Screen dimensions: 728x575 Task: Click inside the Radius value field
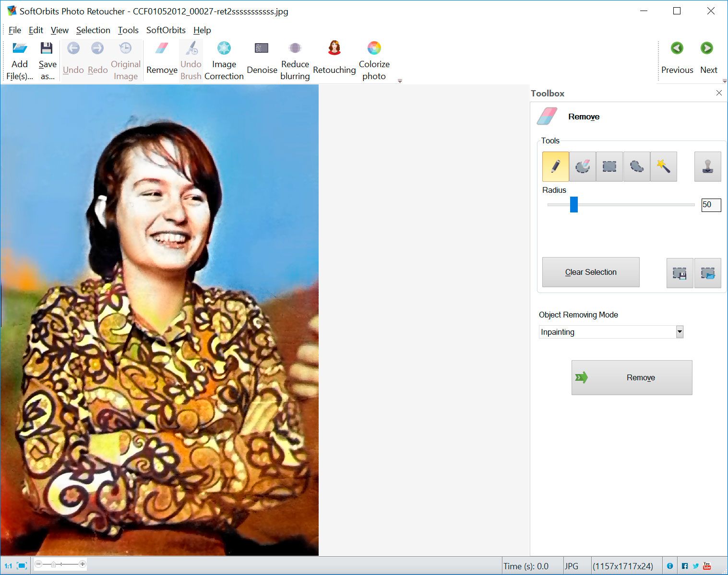(x=710, y=205)
